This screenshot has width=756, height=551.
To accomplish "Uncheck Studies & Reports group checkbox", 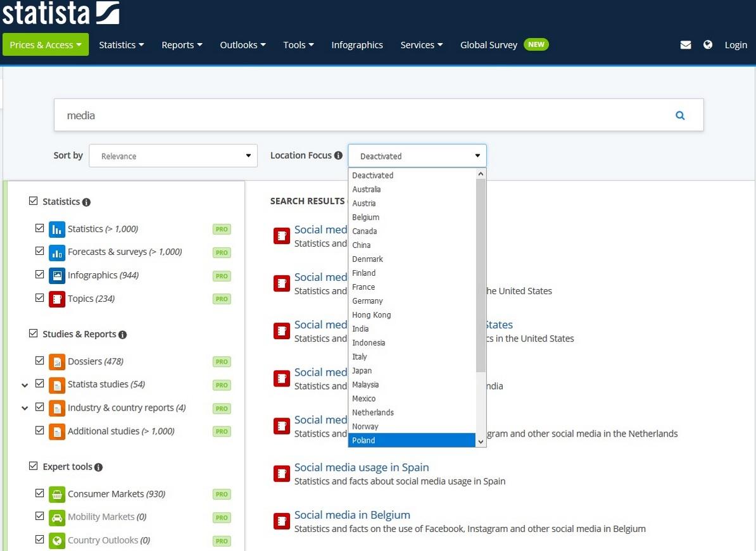I will 34,333.
